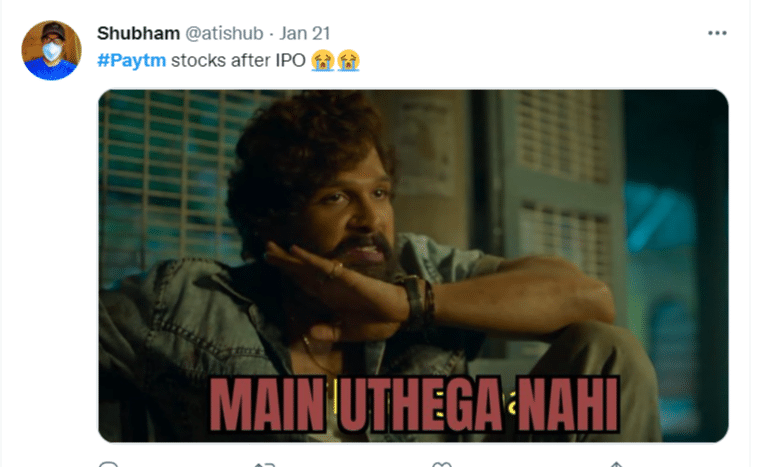The height and width of the screenshot is (467, 767).
Task: Click the man's wristwatch in GIF
Action: (x=417, y=302)
